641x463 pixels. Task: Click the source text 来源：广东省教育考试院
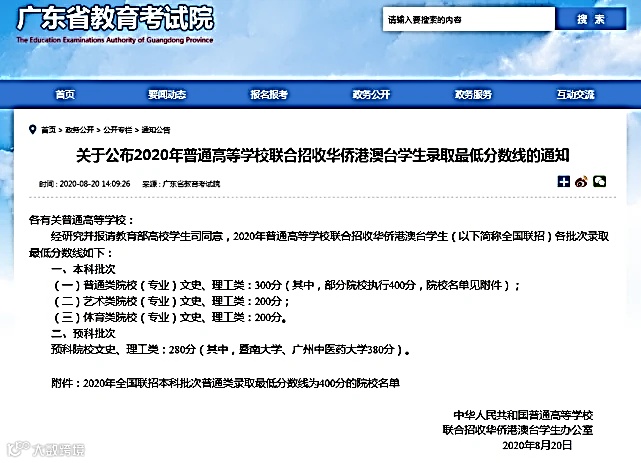click(181, 184)
